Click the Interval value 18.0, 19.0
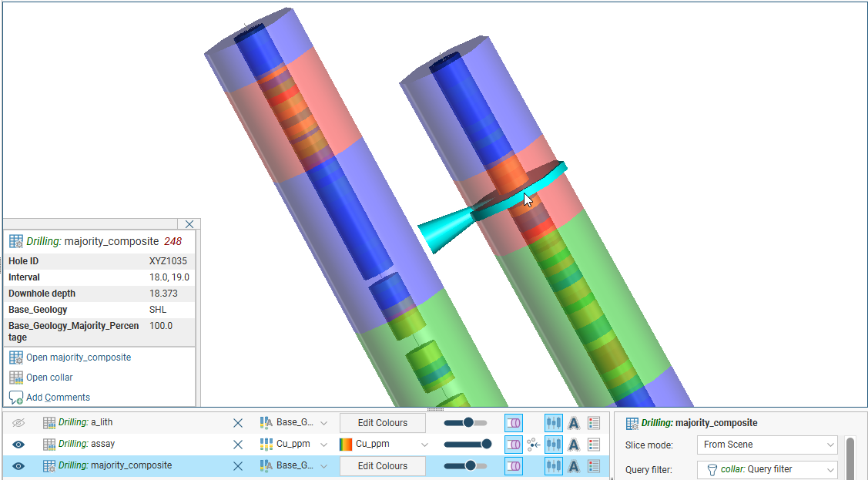 [x=169, y=277]
